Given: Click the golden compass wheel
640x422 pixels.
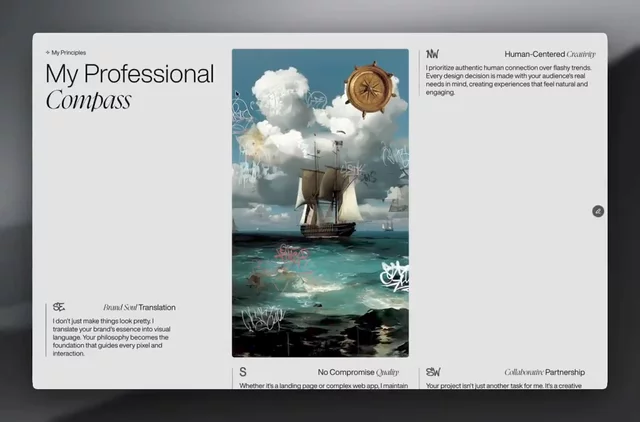Looking at the screenshot, I should [x=370, y=89].
